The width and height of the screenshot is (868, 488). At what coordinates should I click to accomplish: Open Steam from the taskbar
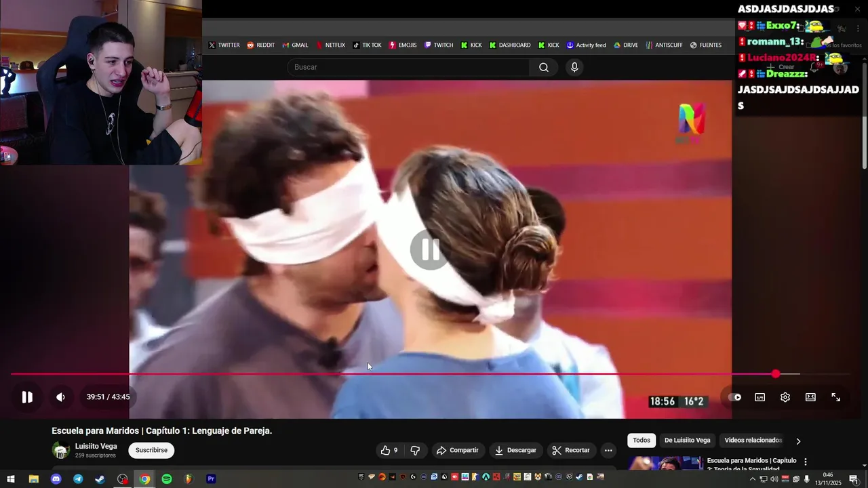click(x=100, y=479)
